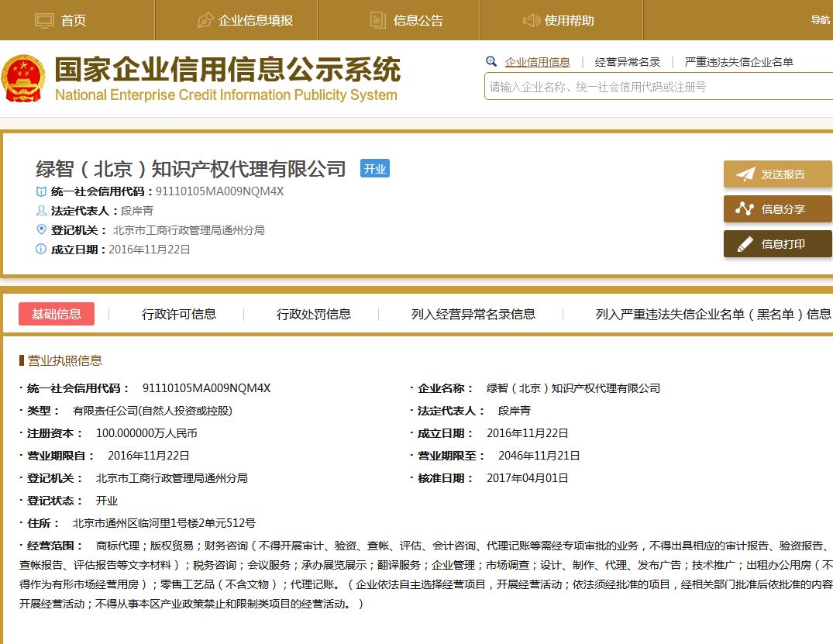Click the 导航 item at top right

[x=821, y=19]
